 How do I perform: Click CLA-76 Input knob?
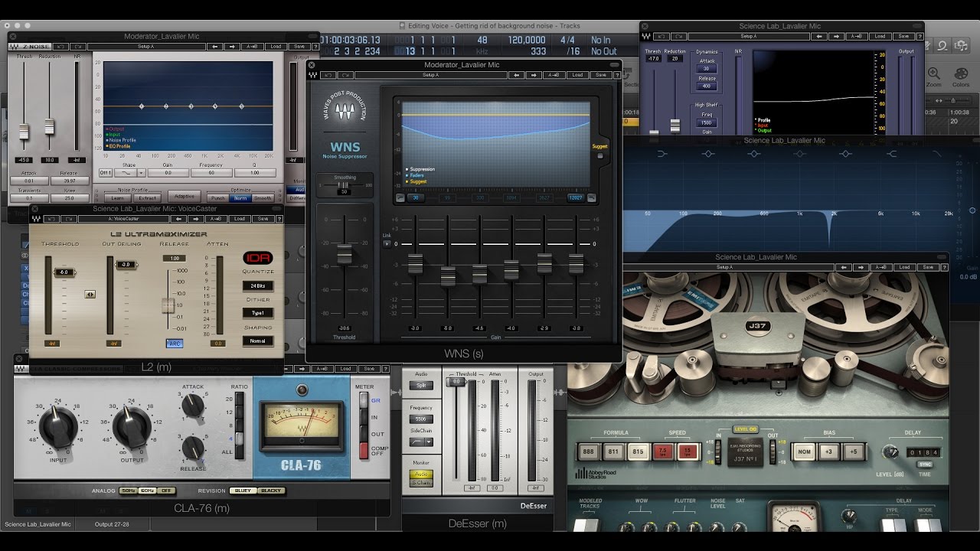[x=60, y=426]
